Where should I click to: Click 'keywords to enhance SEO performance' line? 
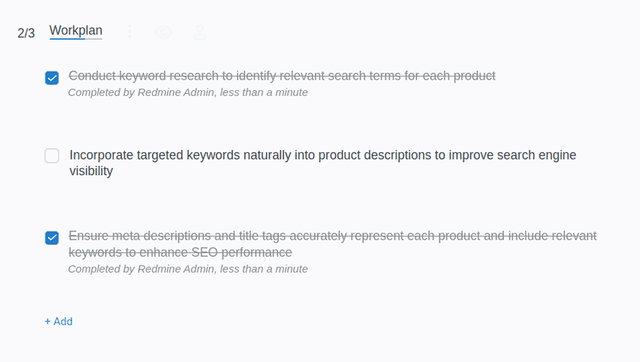(x=180, y=253)
